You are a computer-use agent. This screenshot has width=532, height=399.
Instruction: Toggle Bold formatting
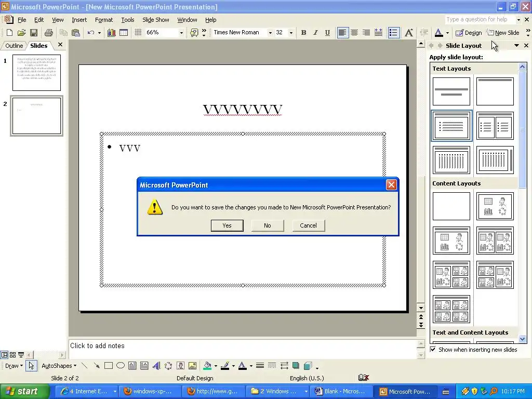(x=303, y=33)
